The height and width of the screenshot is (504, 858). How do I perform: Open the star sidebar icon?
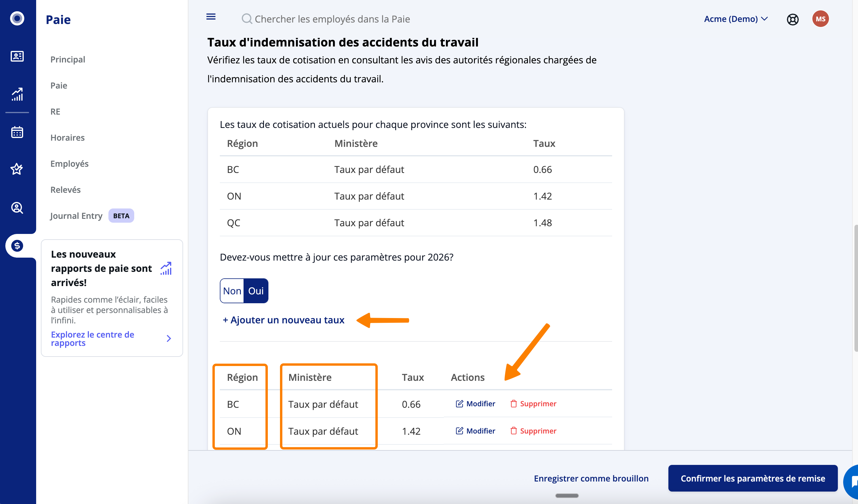17,169
